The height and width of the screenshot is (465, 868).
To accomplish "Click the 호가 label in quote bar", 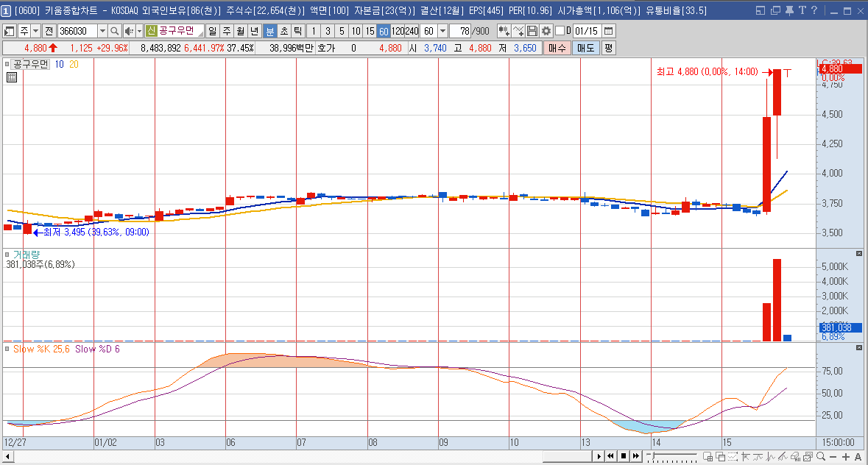I will [x=326, y=48].
